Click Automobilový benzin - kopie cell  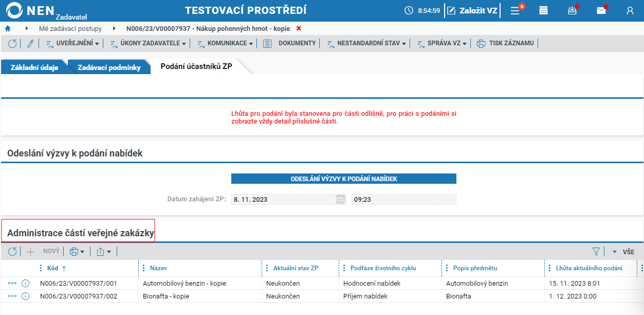(185, 283)
